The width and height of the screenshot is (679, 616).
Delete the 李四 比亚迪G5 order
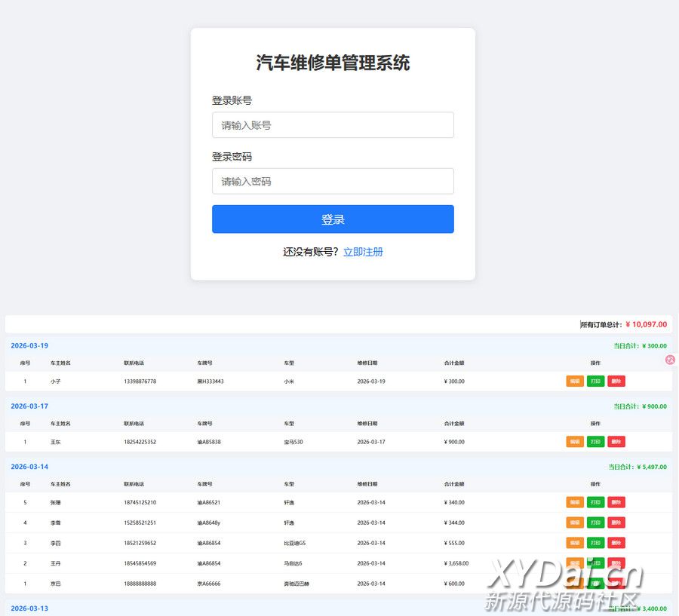click(616, 543)
